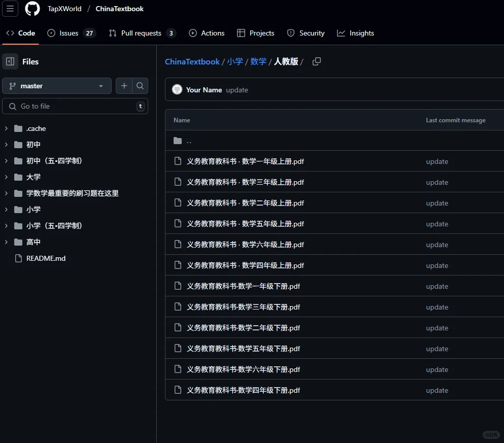Screen dimensions: 504x443
Task: Click the Your Name author link
Action: 204,90
